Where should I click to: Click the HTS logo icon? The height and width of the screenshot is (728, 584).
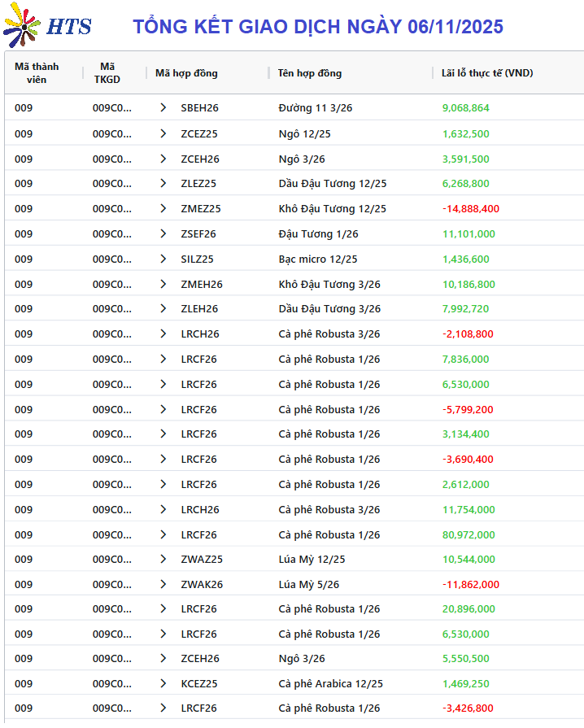point(23,27)
